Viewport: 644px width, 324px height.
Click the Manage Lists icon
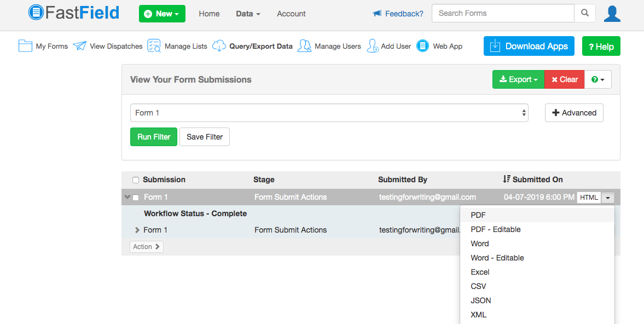154,46
